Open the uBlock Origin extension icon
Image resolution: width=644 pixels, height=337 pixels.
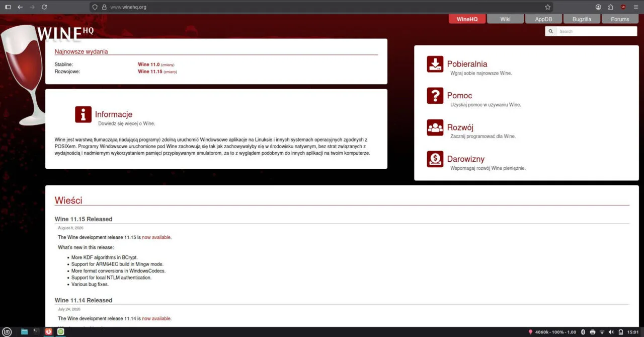(x=623, y=7)
